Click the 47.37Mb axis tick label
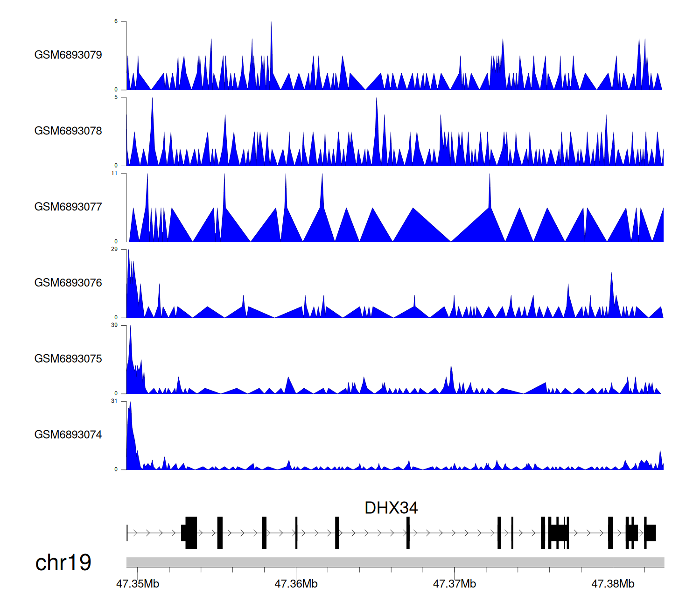This screenshot has height=616, width=700. 455,584
